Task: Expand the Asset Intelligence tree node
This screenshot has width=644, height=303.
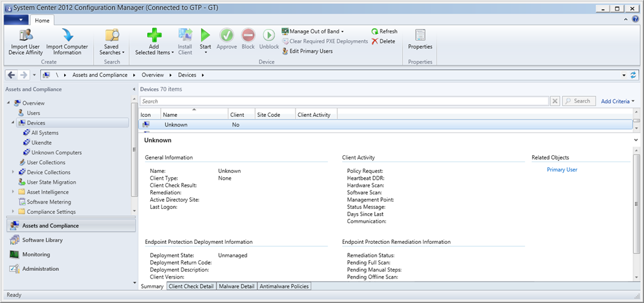Action: [13, 192]
